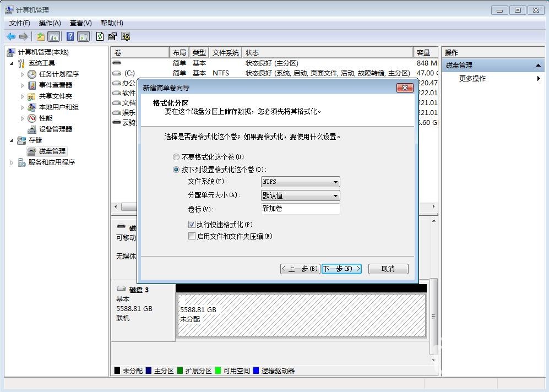Click the Forward arrow toolbar icon

(x=24, y=36)
